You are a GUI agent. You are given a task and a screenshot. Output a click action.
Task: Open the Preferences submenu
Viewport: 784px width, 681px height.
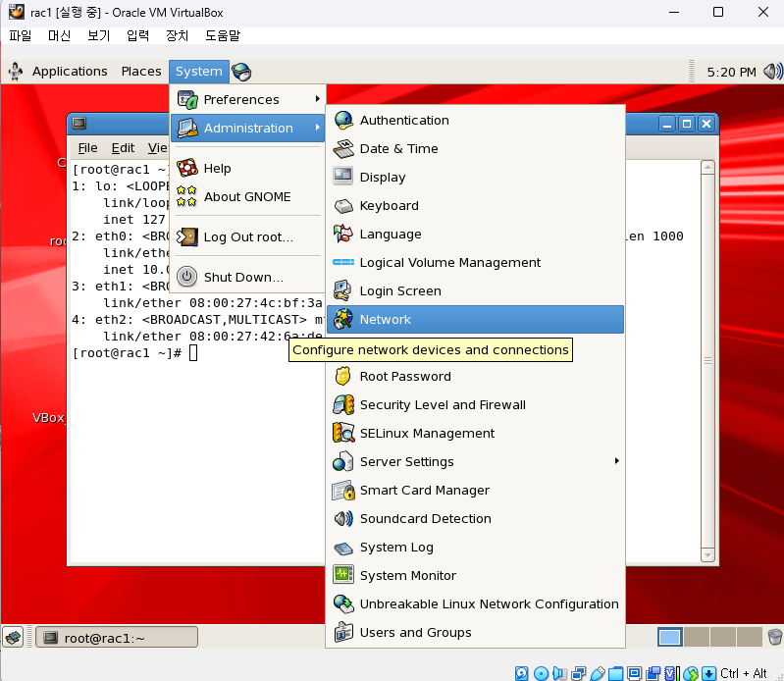coord(248,99)
